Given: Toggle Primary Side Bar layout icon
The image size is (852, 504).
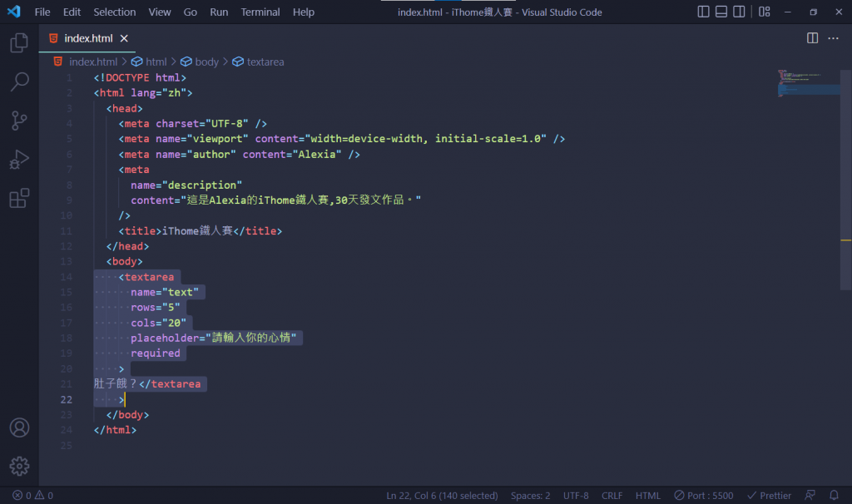Looking at the screenshot, I should pos(703,12).
